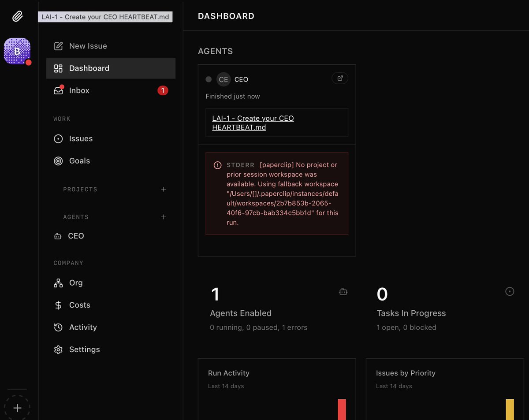This screenshot has width=529, height=420.
Task: Click the Issues by Priority chart title
Action: (406, 373)
